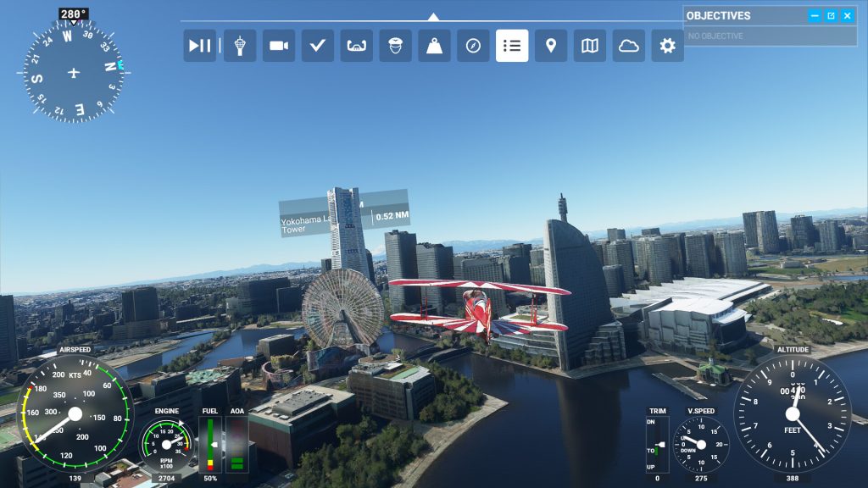Open the ATC control tower panel
The image size is (868, 488).
[240, 46]
